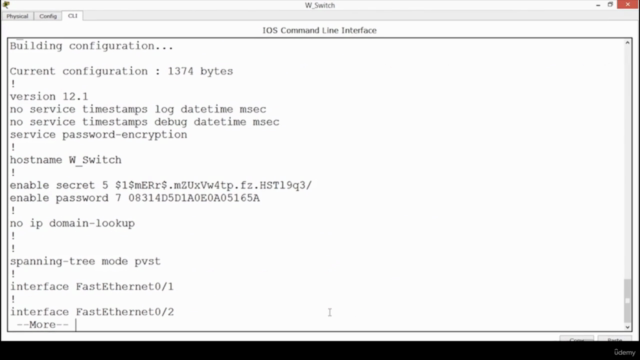Click the 'service password-encryption' line
Viewport: 640px width, 360px height.
pos(98,135)
